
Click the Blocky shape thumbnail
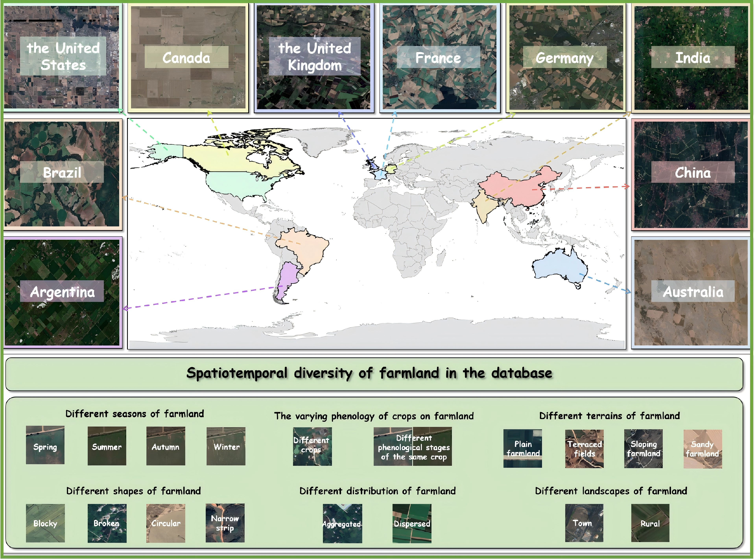[x=45, y=523]
